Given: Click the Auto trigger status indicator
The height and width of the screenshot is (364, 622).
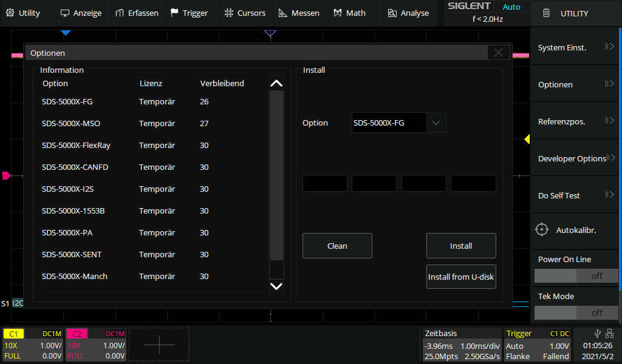Looking at the screenshot, I should point(511,7).
